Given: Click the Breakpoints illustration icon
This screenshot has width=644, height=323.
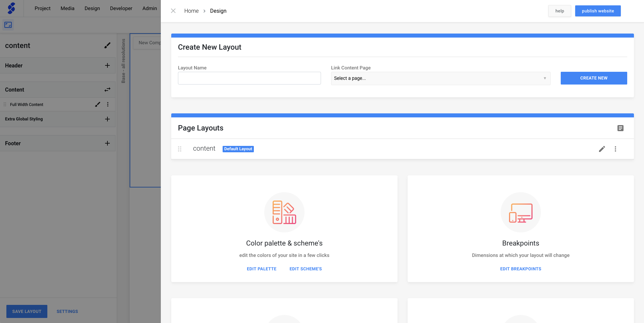Looking at the screenshot, I should coord(521,212).
